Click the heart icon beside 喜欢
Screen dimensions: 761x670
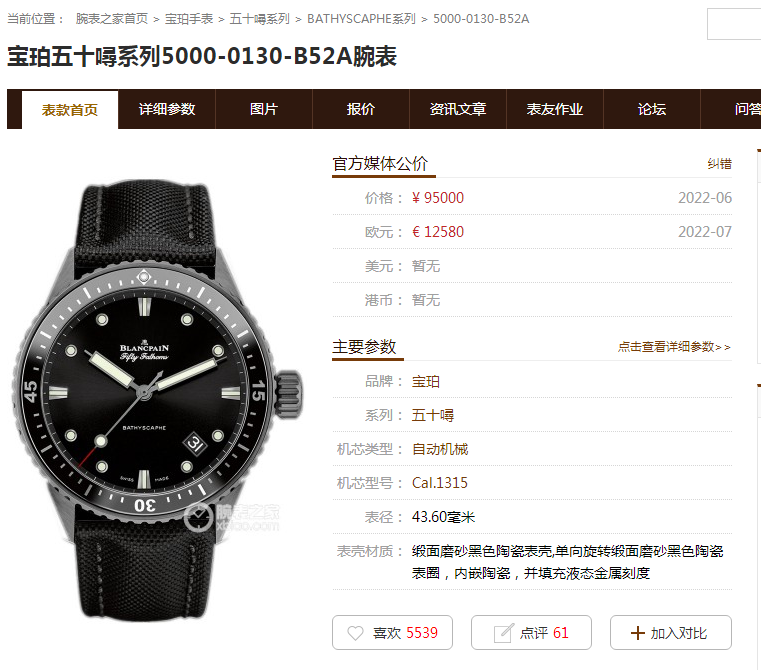355,633
